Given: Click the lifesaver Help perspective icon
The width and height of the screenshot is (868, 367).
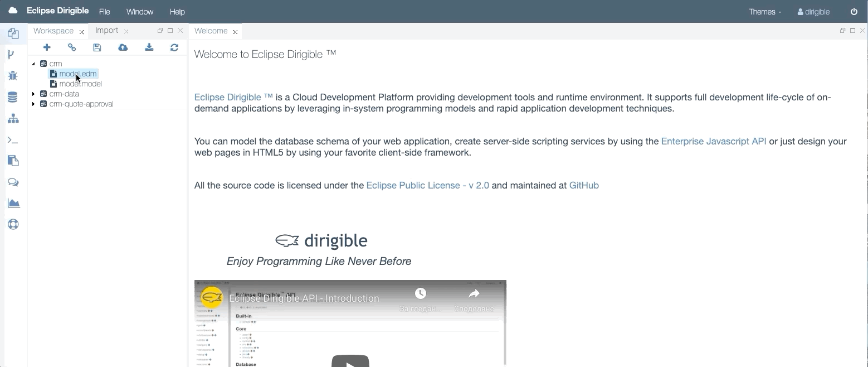Looking at the screenshot, I should (13, 224).
